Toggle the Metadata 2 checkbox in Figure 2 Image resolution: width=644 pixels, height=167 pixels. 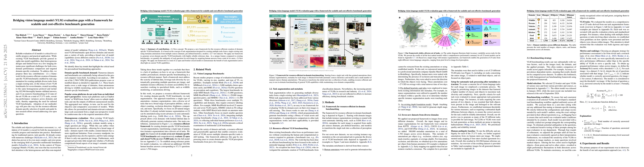tap(300, 27)
